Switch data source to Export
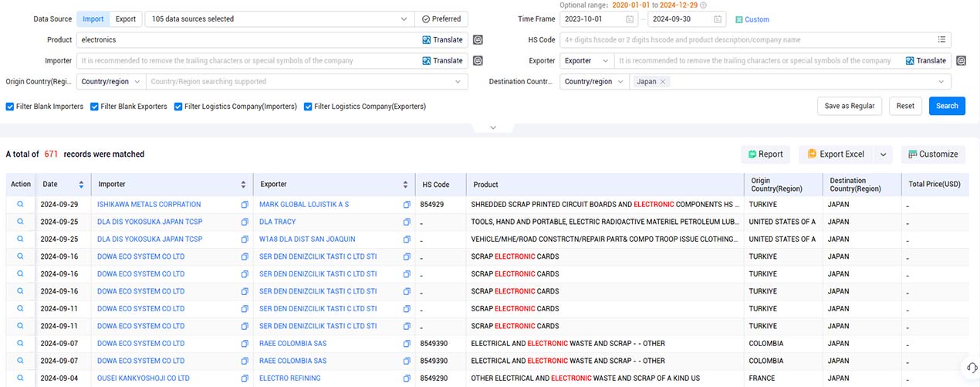This screenshot has width=980, height=387. pos(125,19)
